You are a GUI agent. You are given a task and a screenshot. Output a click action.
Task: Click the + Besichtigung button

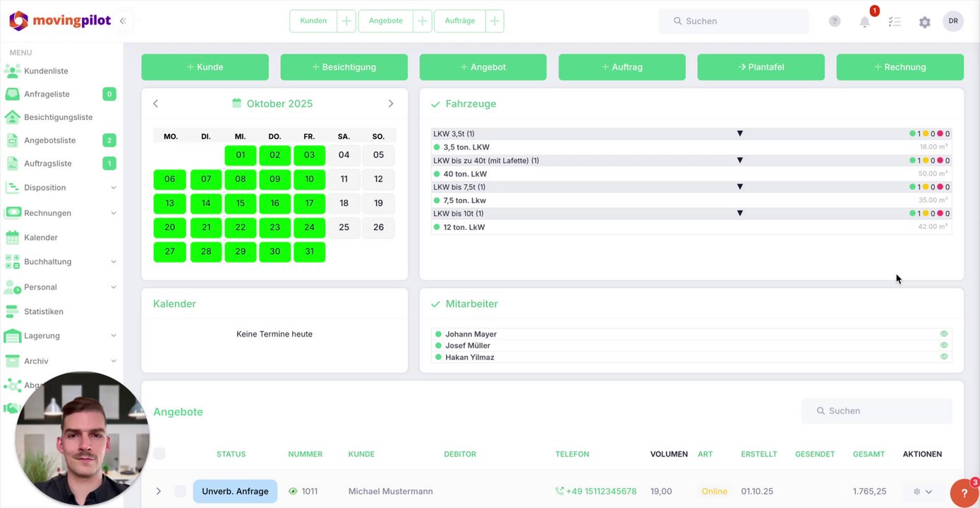[344, 67]
